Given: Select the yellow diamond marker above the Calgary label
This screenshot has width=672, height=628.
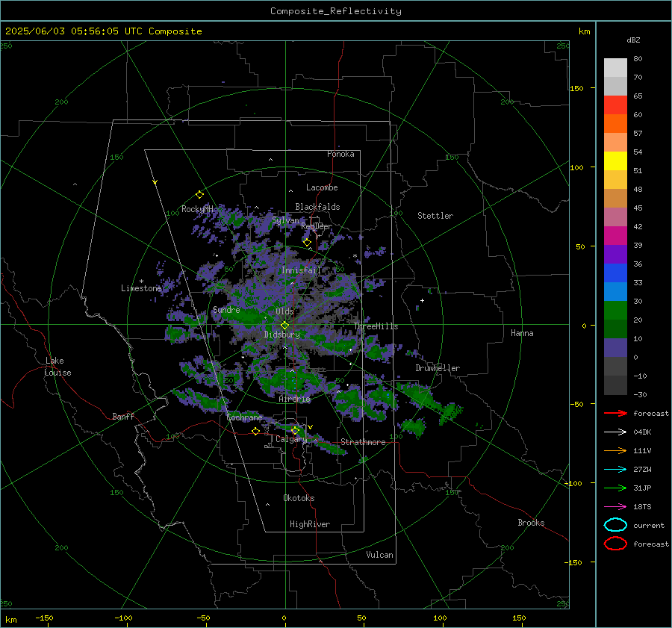Looking at the screenshot, I should (295, 430).
